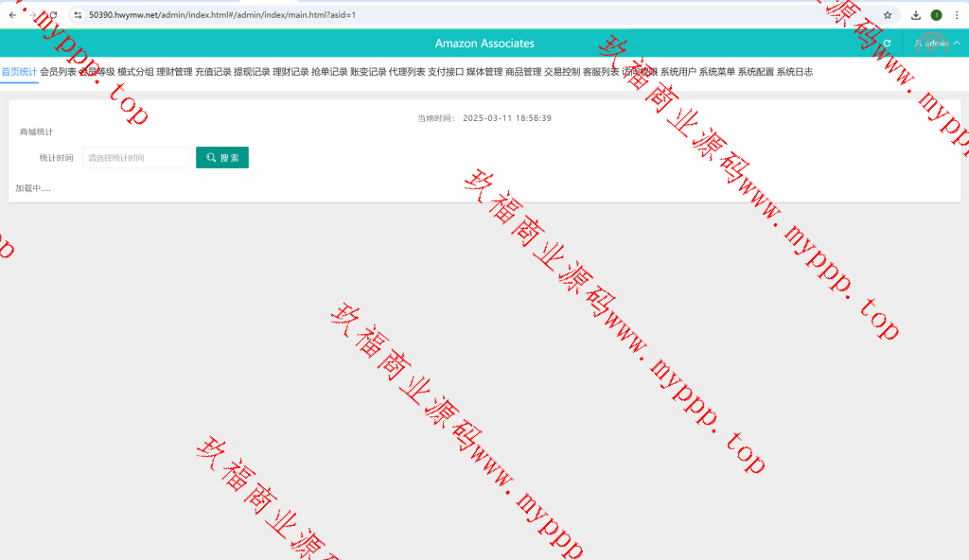Reload the page with browser refresh icon

click(52, 15)
